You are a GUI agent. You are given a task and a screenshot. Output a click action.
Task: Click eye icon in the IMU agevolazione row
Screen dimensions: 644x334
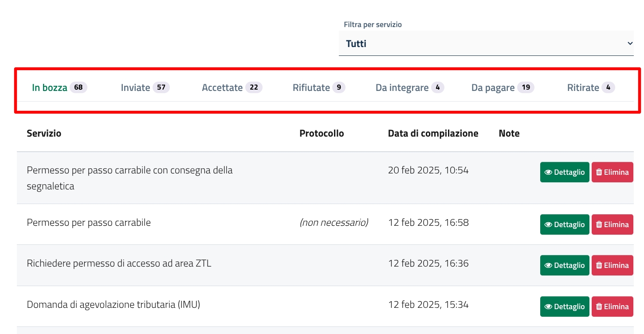(548, 306)
